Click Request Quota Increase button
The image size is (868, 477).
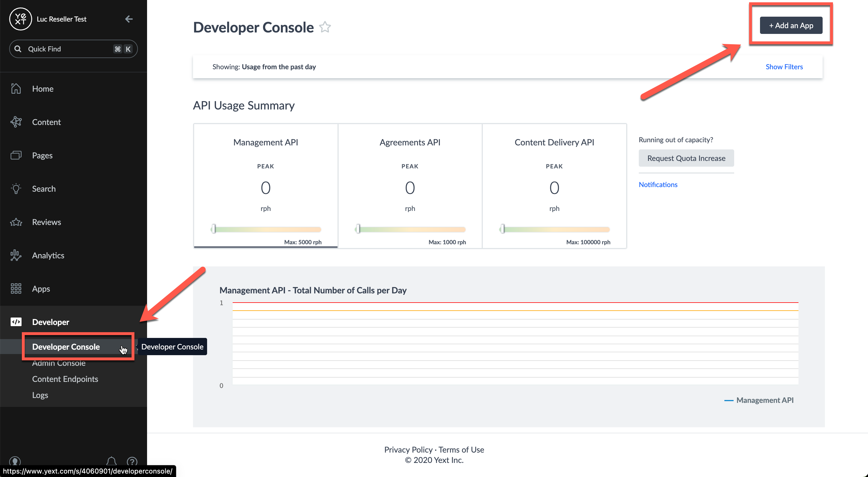[x=686, y=158]
